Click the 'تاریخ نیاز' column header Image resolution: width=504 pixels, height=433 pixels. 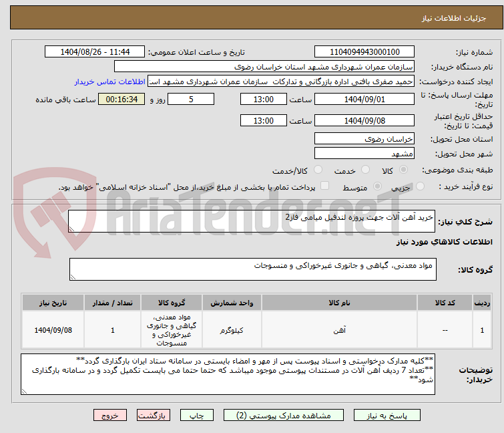pyautogui.click(x=53, y=303)
